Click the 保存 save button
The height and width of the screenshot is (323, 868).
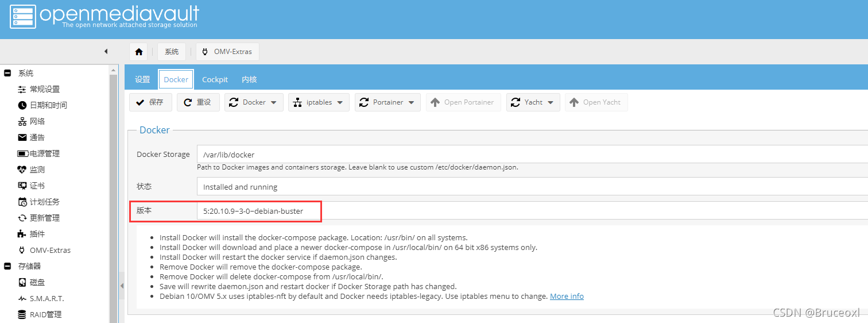point(150,102)
